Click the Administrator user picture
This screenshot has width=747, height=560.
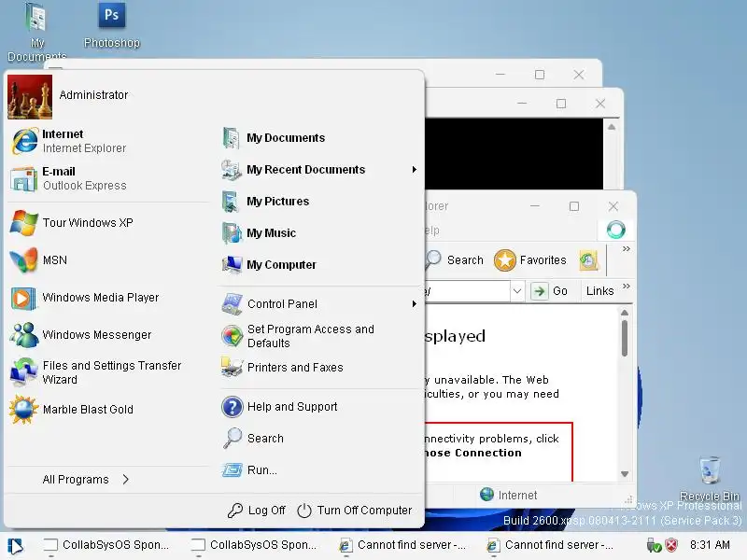point(30,97)
